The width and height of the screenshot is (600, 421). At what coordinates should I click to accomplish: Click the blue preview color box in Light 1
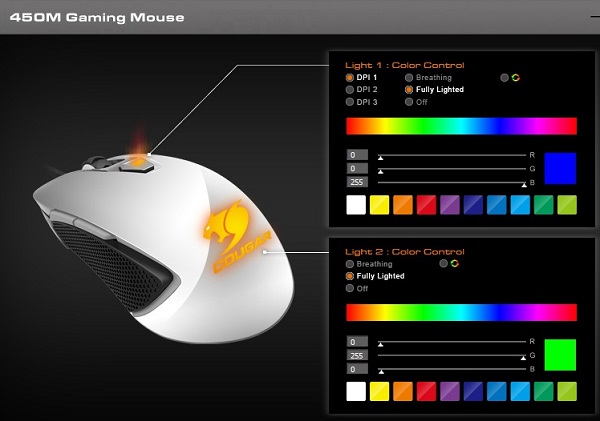tap(560, 168)
